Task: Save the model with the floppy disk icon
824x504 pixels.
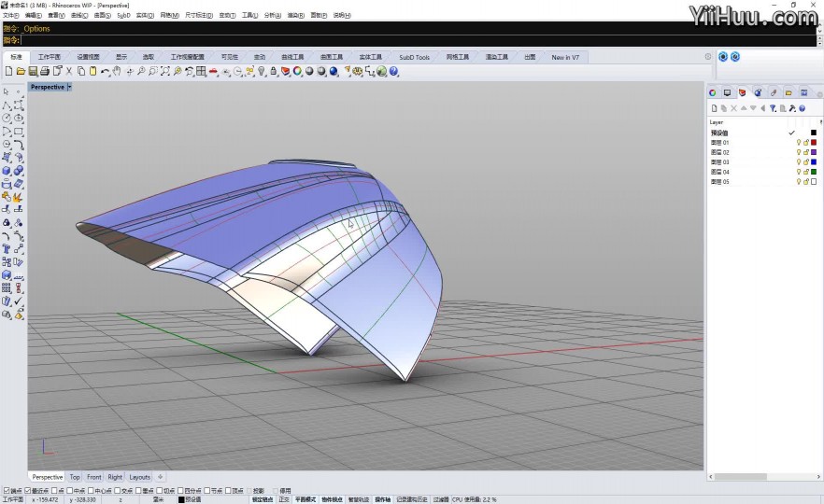Action: coord(33,71)
